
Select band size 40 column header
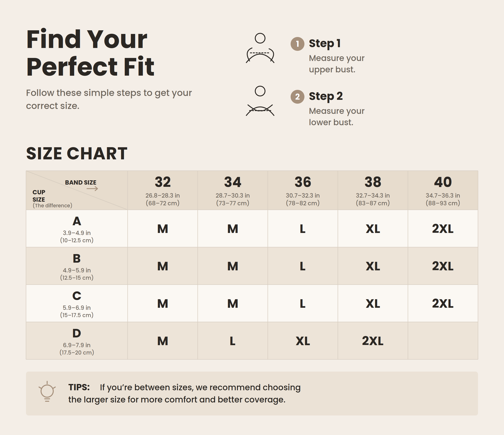(443, 190)
